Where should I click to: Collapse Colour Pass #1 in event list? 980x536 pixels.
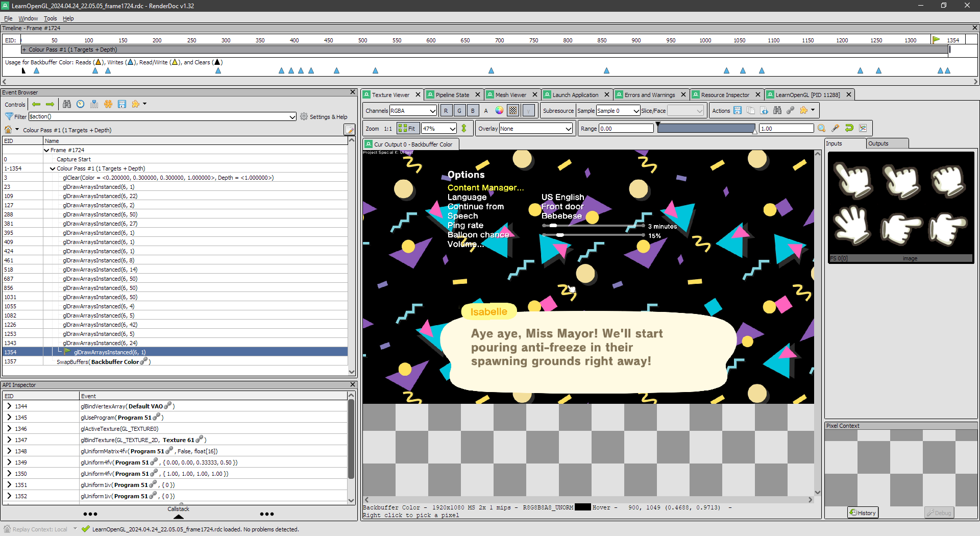click(53, 168)
